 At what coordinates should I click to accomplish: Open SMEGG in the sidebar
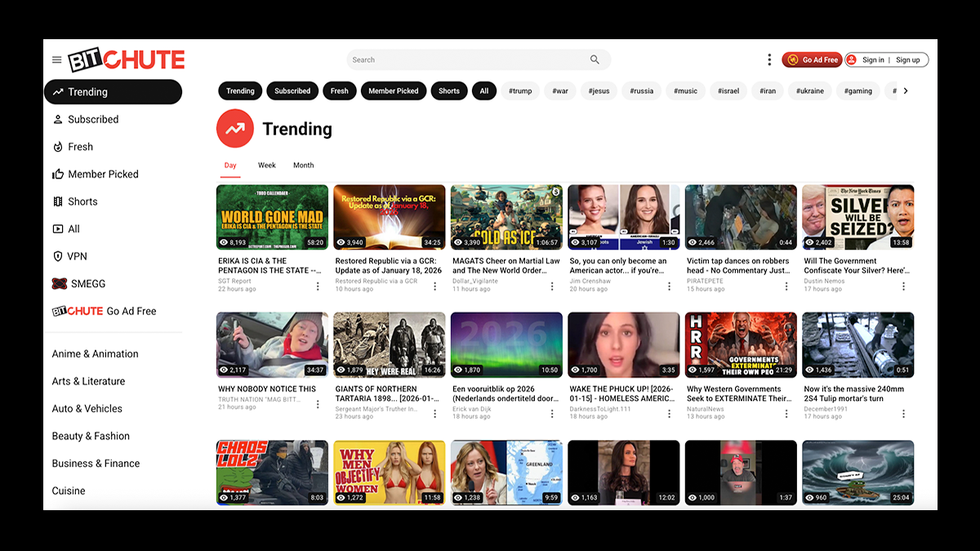(87, 284)
